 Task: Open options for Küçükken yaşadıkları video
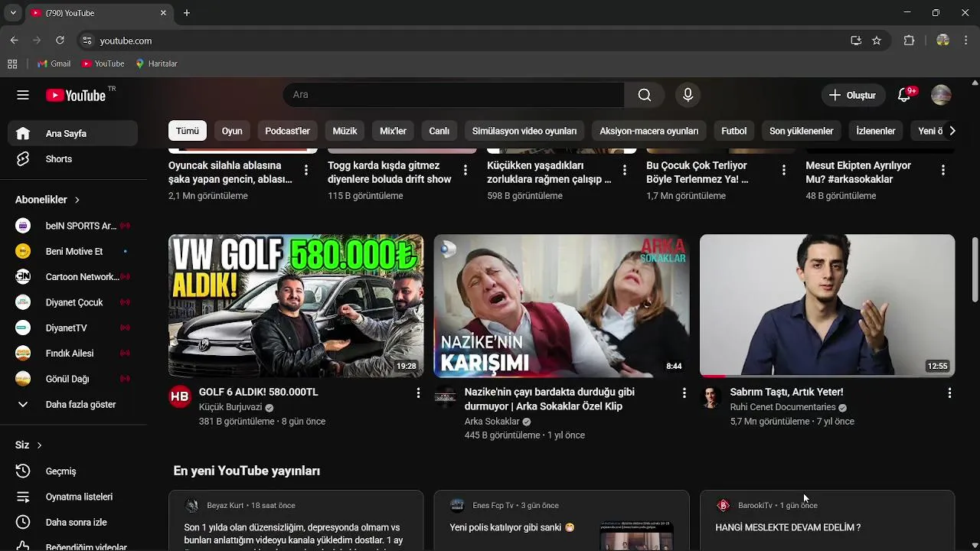[x=624, y=170]
